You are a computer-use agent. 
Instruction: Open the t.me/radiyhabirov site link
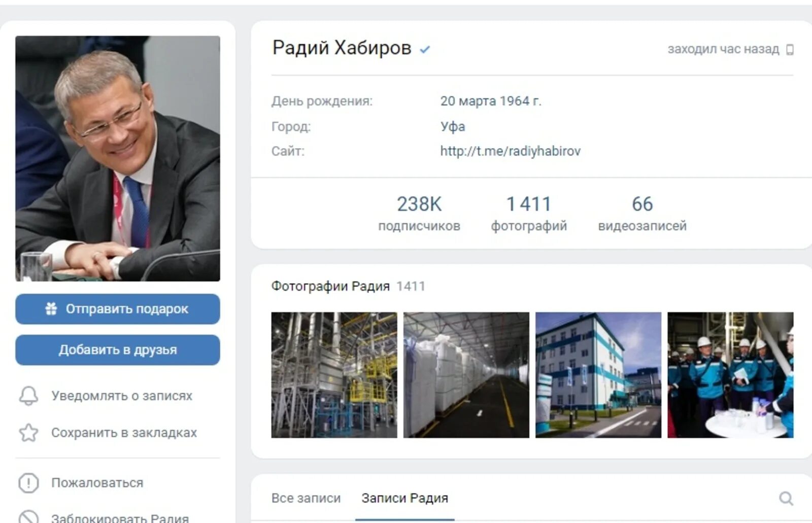510,151
